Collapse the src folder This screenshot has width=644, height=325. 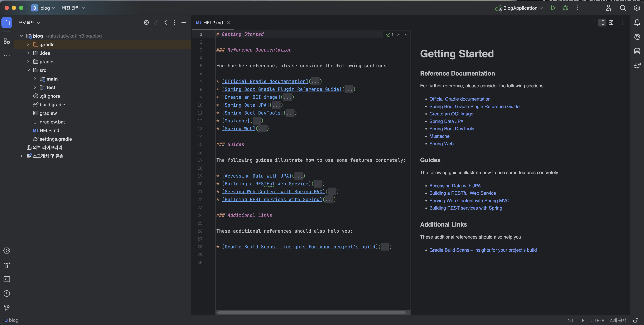point(28,70)
